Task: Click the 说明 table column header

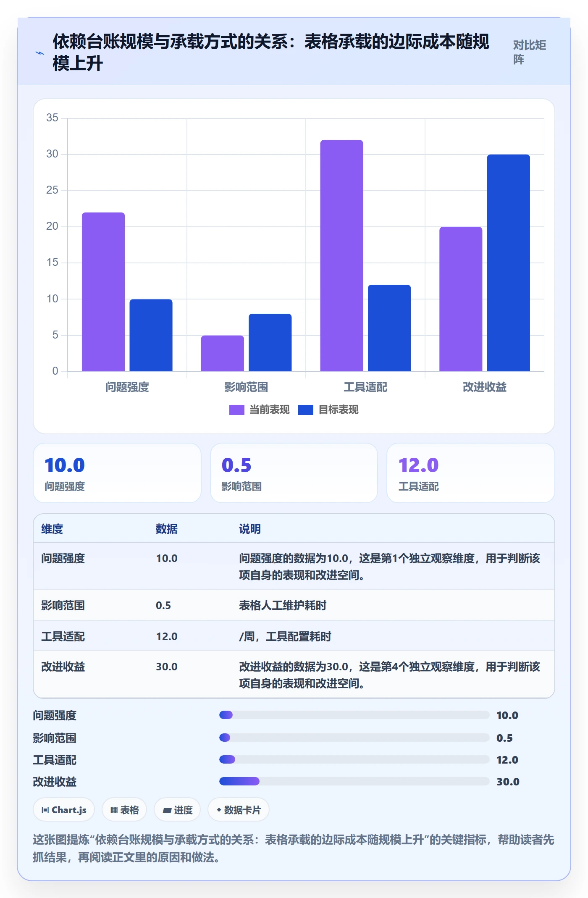Action: coord(250,529)
